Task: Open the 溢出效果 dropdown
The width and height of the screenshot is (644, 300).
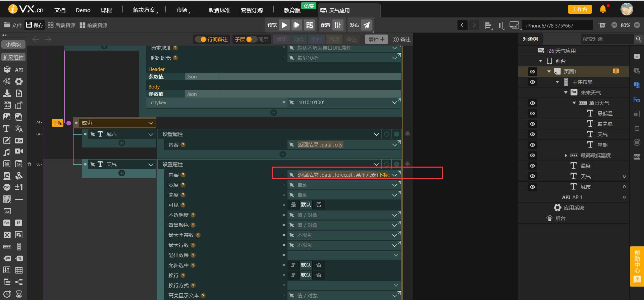Action: (396, 255)
